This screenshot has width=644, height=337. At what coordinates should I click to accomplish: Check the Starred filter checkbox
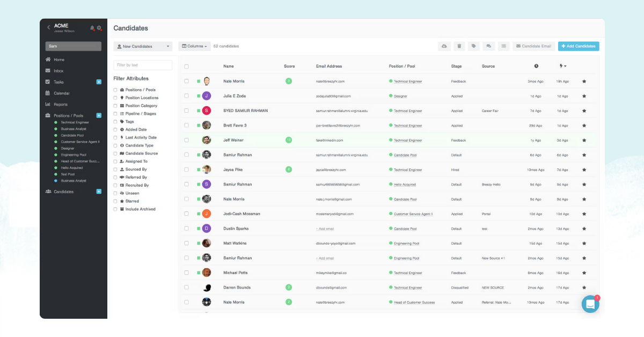click(115, 201)
